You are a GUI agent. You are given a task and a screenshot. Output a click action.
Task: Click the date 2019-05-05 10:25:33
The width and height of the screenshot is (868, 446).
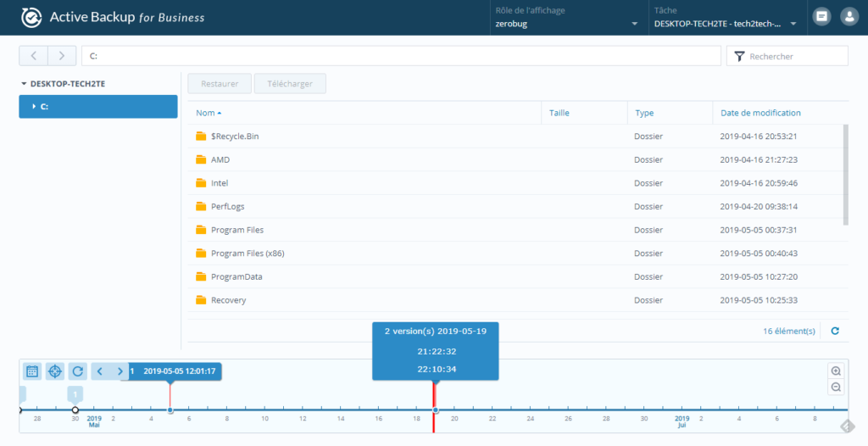(x=759, y=299)
